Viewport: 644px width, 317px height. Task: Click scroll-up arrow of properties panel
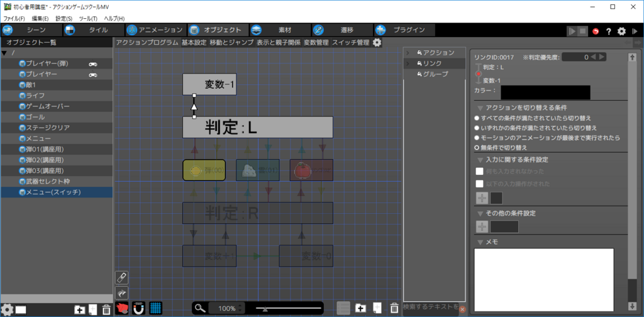pos(633,58)
